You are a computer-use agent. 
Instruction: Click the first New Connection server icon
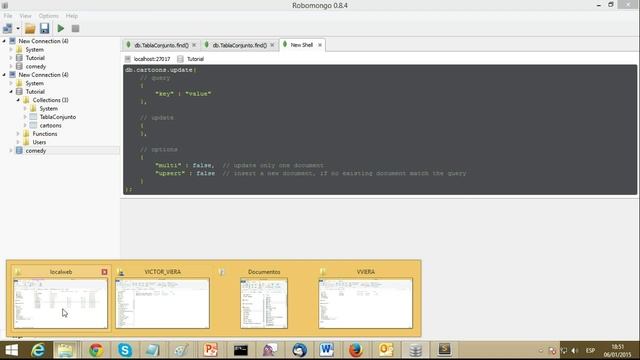tap(12, 41)
